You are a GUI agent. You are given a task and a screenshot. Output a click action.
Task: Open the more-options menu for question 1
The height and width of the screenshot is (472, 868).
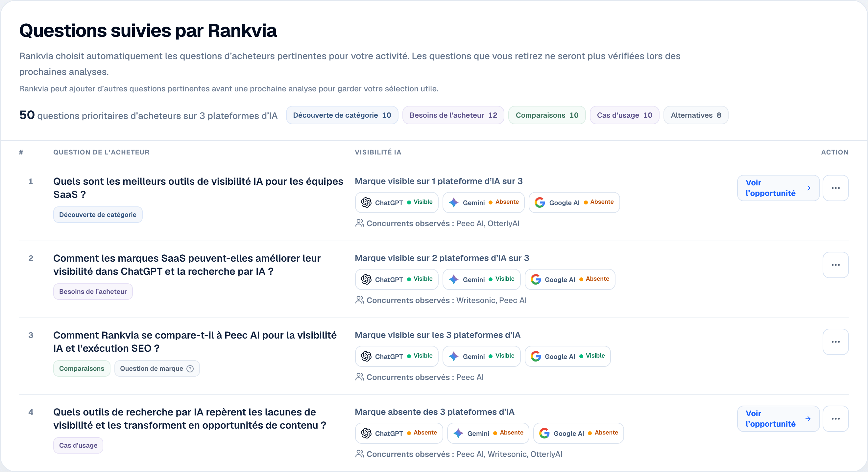point(835,188)
